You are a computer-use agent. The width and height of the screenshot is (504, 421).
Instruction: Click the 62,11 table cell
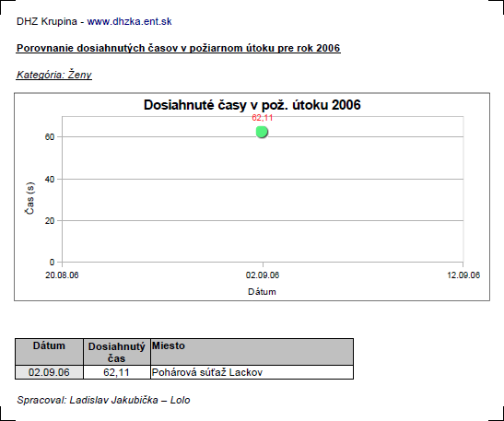tap(117, 372)
